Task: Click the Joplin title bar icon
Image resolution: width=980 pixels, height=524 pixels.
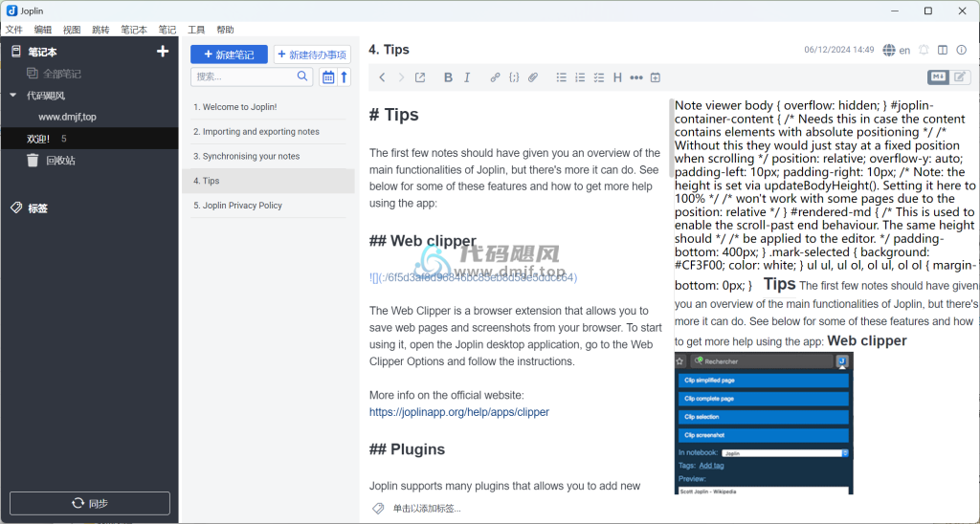Action: pyautogui.click(x=11, y=11)
